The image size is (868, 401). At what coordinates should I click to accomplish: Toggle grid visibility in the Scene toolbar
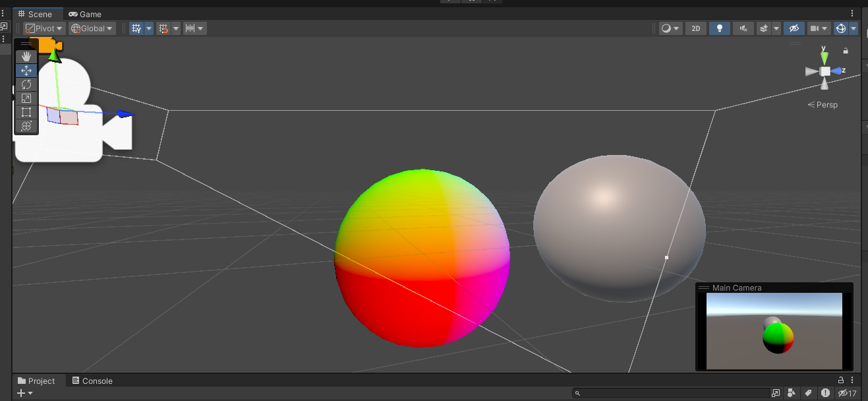coord(137,28)
